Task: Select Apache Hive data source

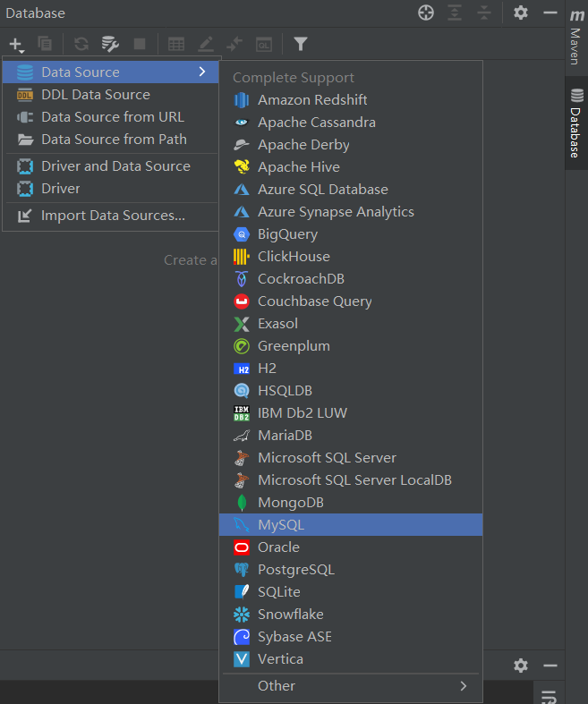Action: [x=351, y=167]
